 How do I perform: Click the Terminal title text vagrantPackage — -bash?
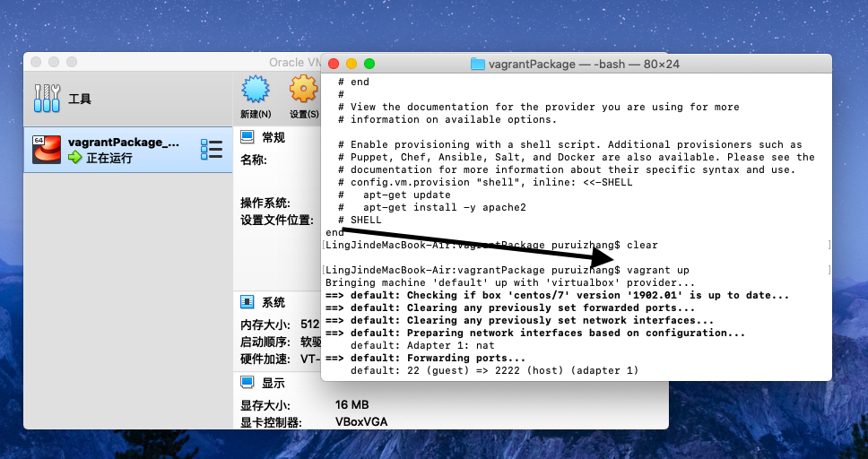click(x=584, y=64)
